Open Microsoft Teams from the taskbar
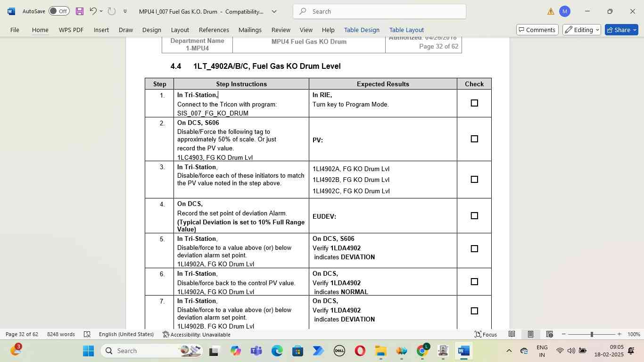Viewport: 644px width, 362px height. (256, 351)
